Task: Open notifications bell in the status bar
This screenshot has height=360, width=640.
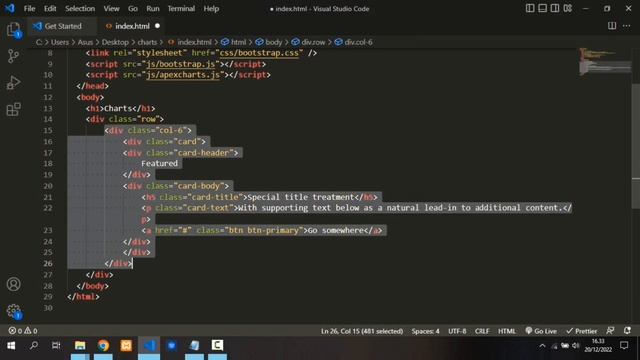Action: point(627,331)
